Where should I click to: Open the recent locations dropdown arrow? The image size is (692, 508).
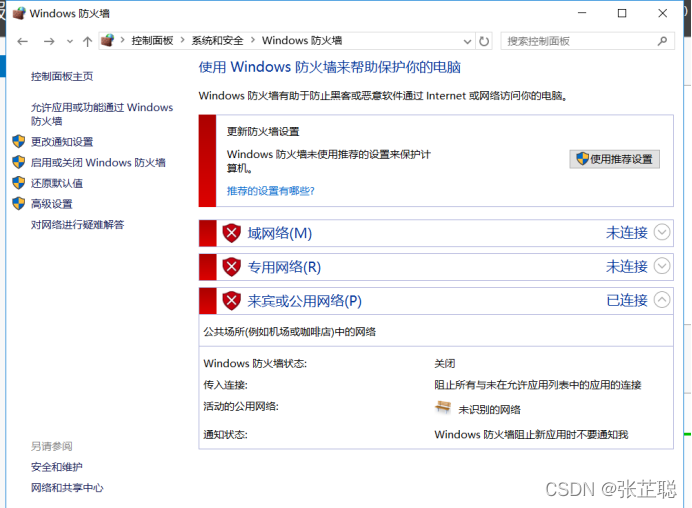(70, 41)
